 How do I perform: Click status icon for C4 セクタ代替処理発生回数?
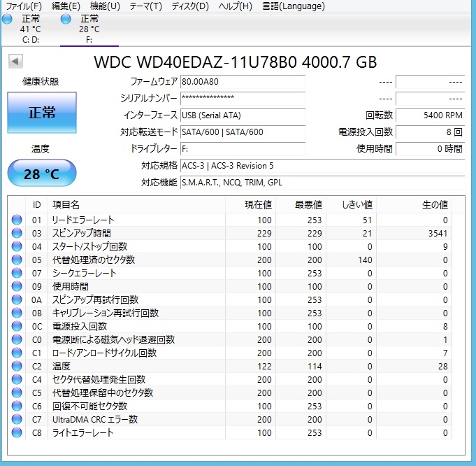coord(17,379)
